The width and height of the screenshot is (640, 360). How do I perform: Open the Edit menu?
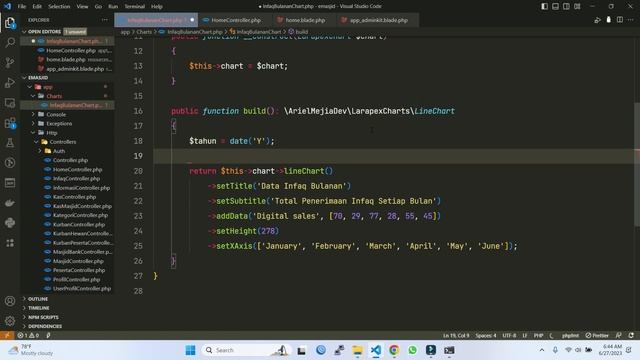(x=37, y=7)
